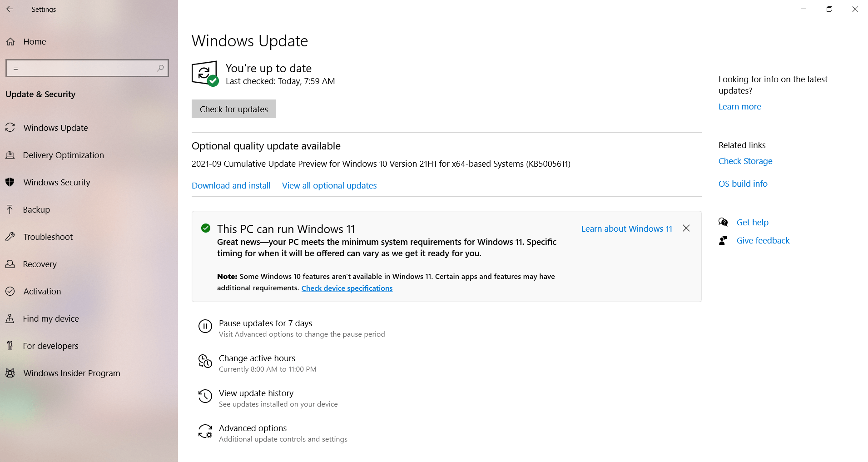Open the Windows Insider Program page

[72, 373]
